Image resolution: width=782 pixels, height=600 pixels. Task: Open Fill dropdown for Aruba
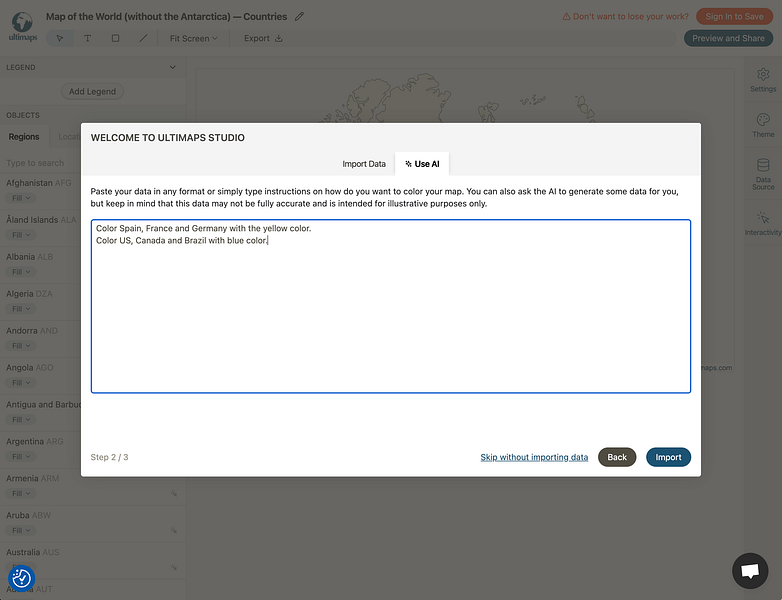point(21,530)
